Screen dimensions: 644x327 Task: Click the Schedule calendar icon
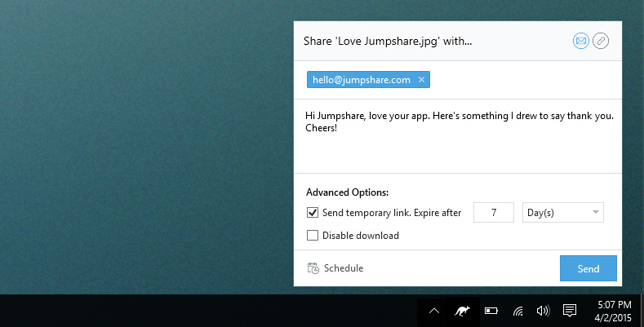point(313,268)
